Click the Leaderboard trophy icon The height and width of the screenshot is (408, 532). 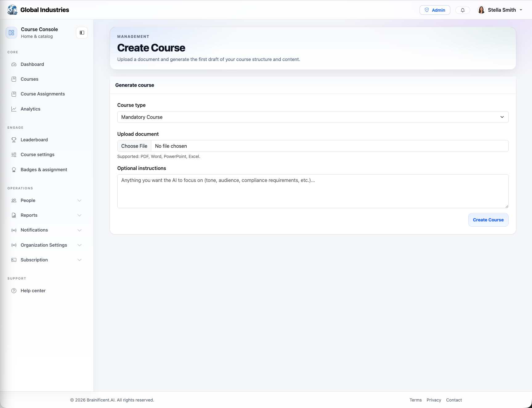pos(14,140)
